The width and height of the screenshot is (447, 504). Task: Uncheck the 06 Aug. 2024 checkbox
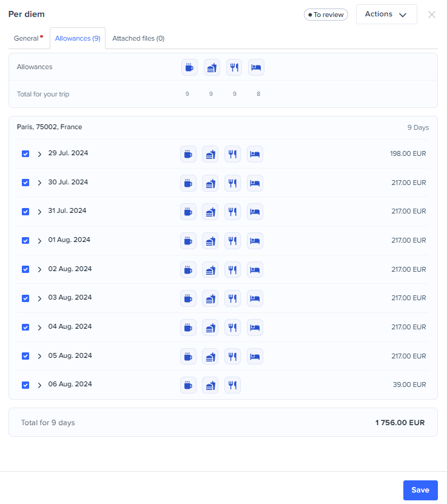pyautogui.click(x=25, y=385)
